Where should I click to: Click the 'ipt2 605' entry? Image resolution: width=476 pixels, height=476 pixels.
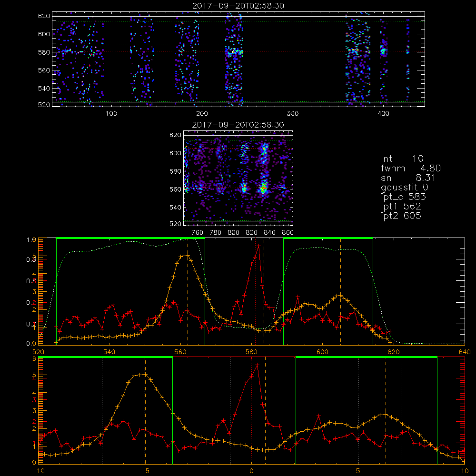click(401, 216)
